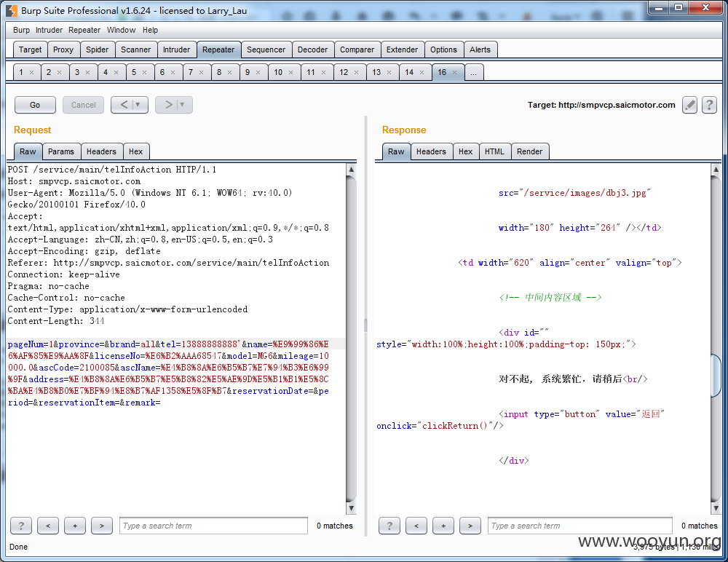
Task: Open the Window menu
Action: click(121, 30)
